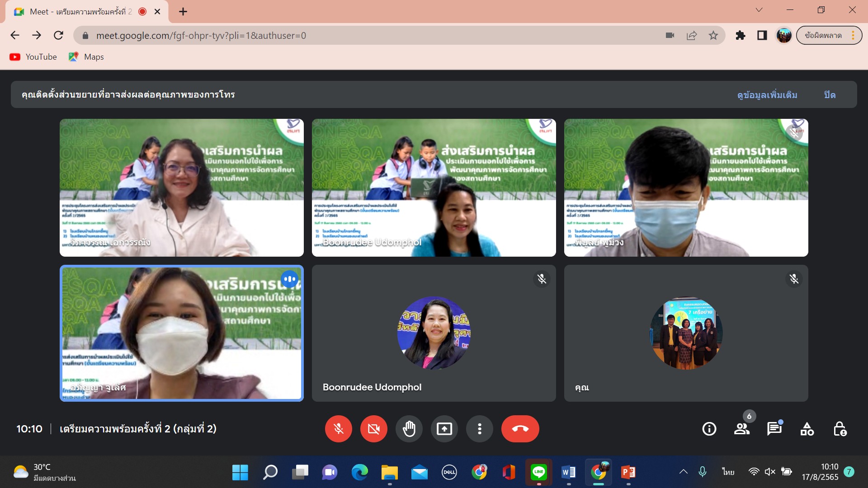The height and width of the screenshot is (488, 868).
Task: Click the ดูข้อมูลเพิ่มเติม link in banner
Action: [x=767, y=95]
